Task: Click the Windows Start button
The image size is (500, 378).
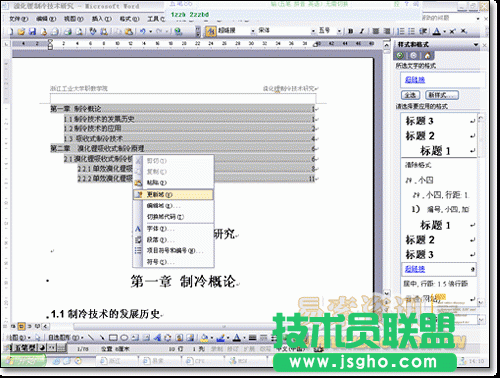Action: (x=23, y=361)
